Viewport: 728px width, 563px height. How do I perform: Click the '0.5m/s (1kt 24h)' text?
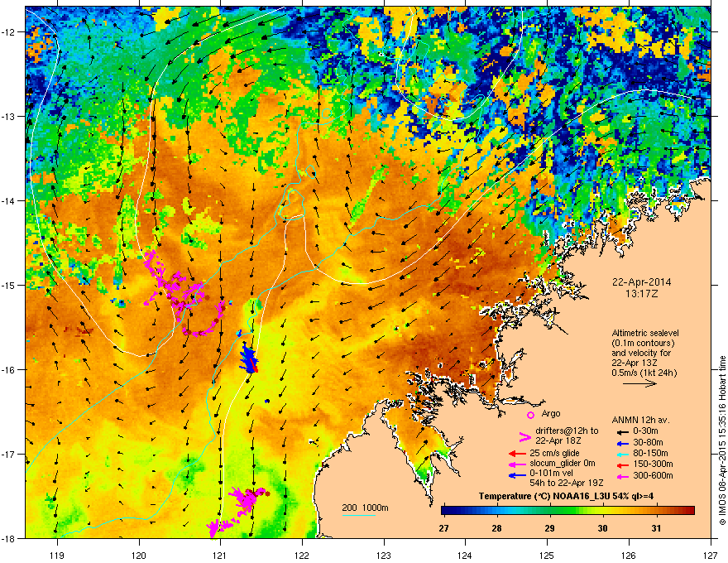coord(644,373)
